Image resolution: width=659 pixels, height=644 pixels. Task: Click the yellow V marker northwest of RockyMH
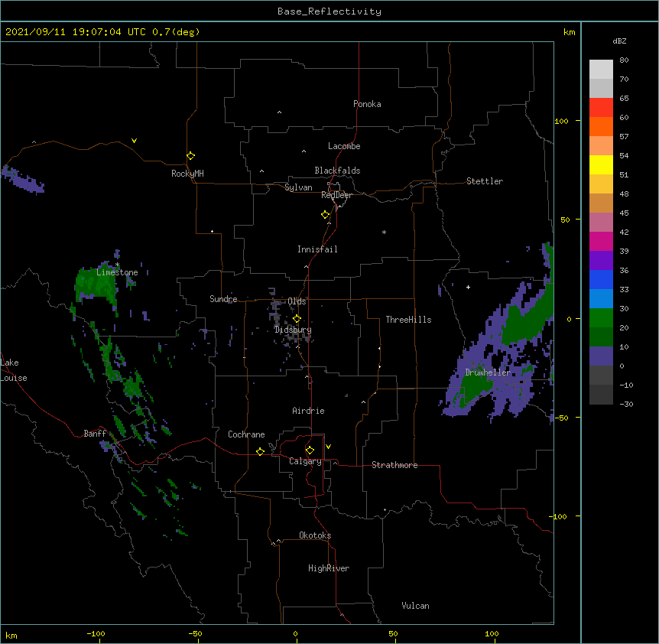tap(134, 141)
